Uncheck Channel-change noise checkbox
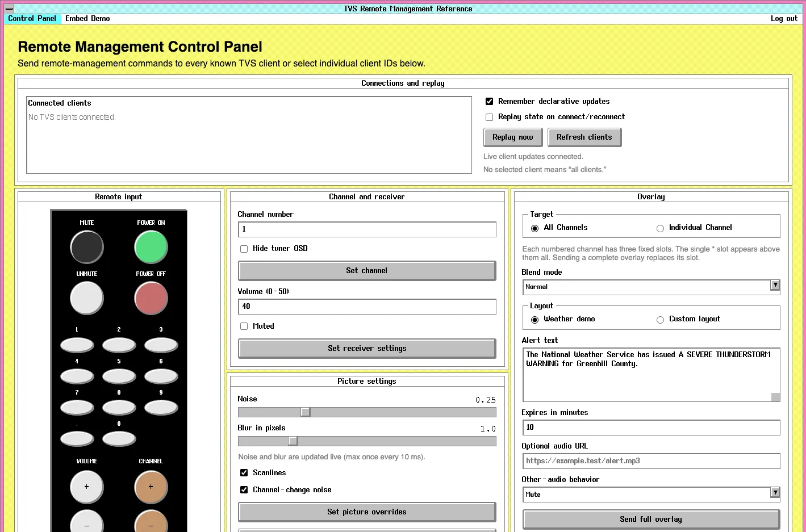Viewport: 806px width, 532px height. pos(244,490)
